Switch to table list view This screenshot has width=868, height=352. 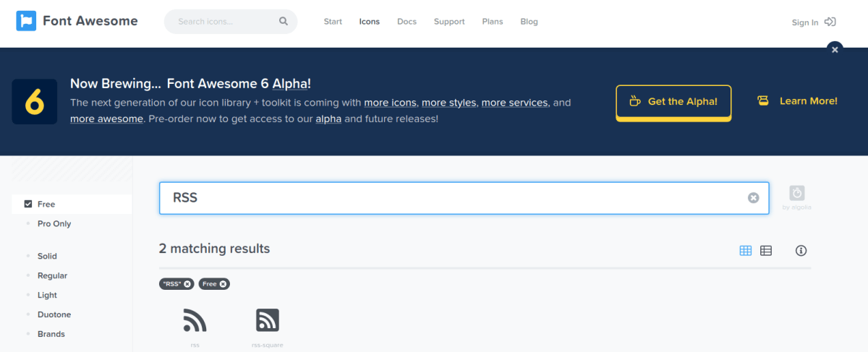tap(766, 251)
